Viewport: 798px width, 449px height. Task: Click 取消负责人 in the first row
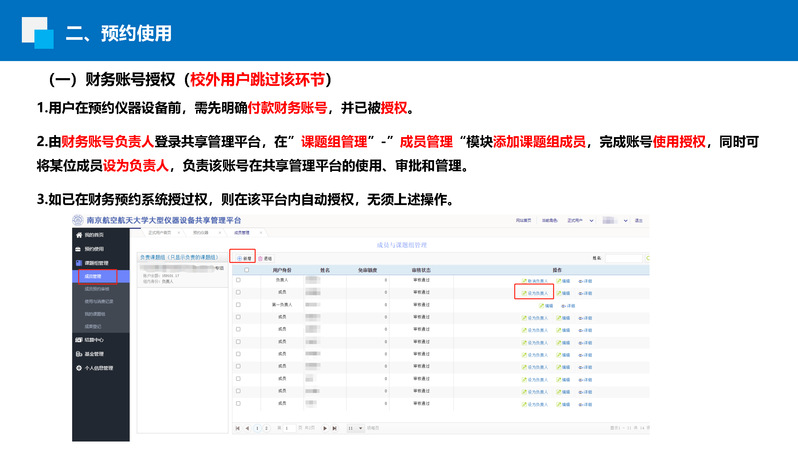tap(534, 281)
